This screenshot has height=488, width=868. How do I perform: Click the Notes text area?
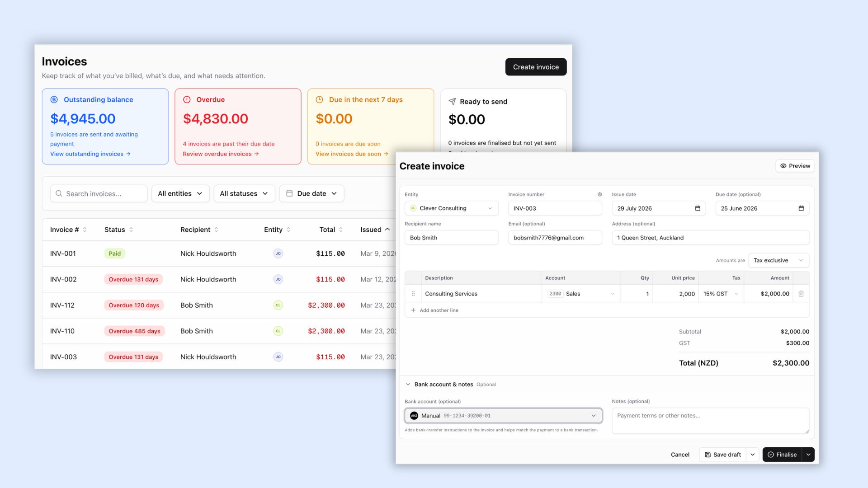click(710, 421)
